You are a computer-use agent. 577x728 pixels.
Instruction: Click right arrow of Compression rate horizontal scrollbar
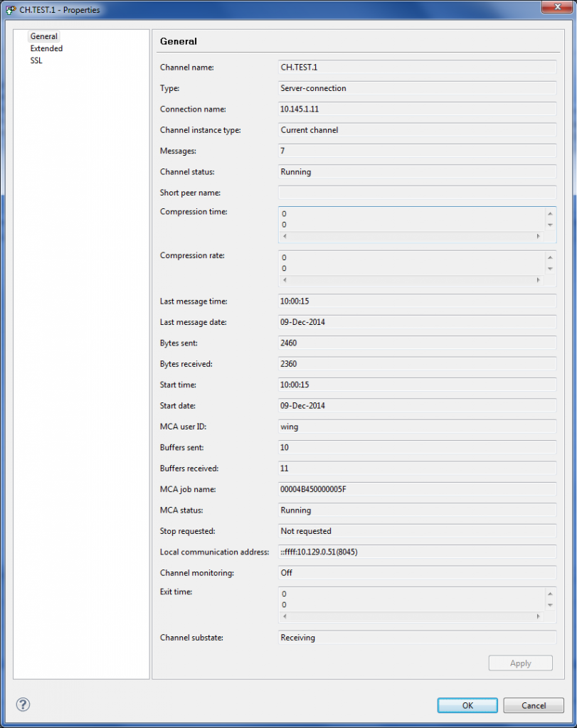click(539, 280)
